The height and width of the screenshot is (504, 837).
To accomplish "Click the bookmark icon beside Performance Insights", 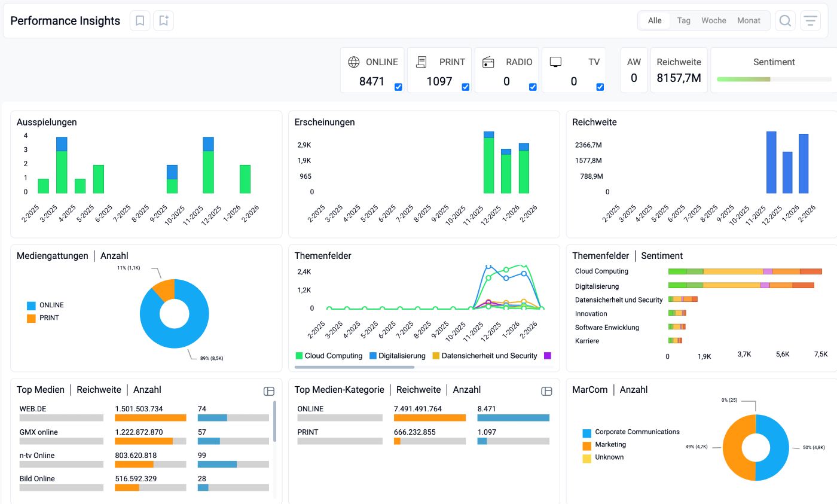I will pyautogui.click(x=140, y=21).
